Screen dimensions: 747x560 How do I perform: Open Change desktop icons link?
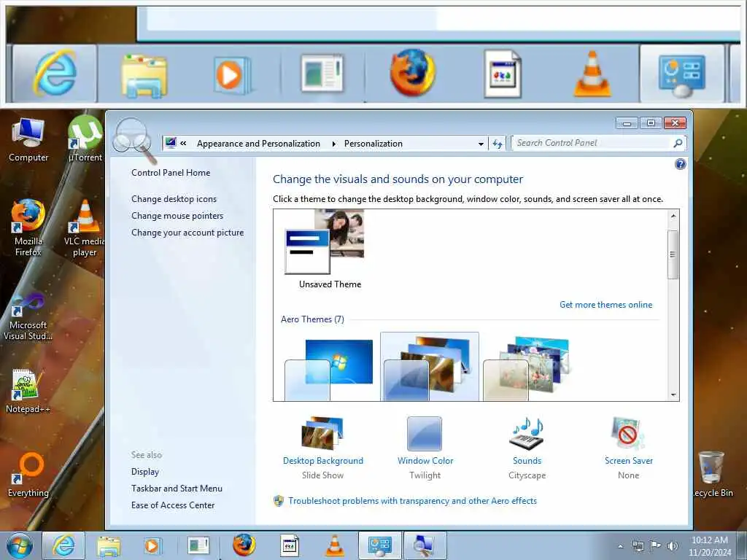(174, 198)
